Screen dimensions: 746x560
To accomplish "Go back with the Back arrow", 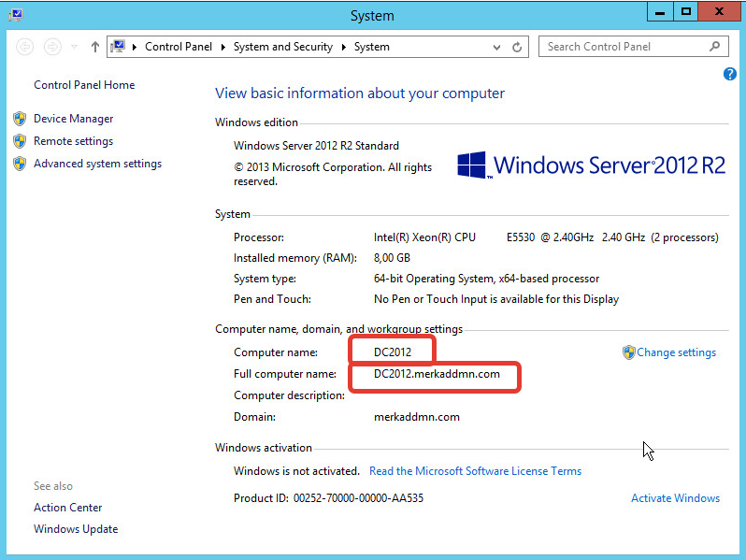I will pyautogui.click(x=24, y=47).
